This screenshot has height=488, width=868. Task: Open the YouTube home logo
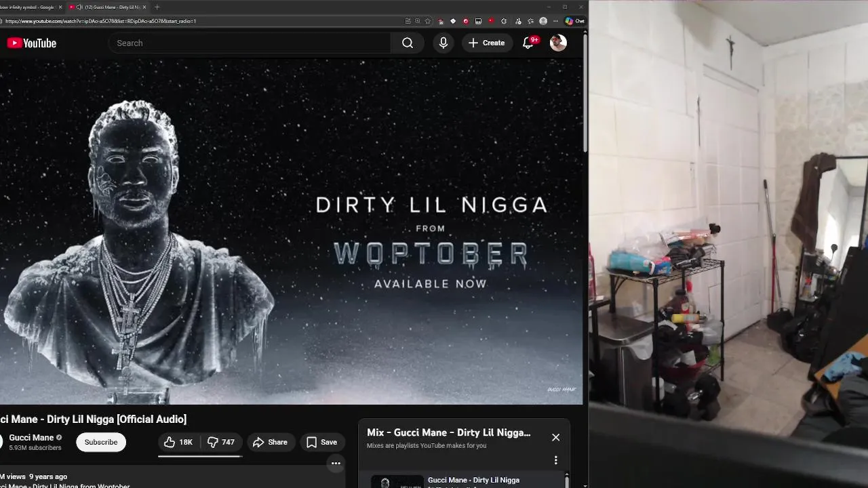[31, 43]
